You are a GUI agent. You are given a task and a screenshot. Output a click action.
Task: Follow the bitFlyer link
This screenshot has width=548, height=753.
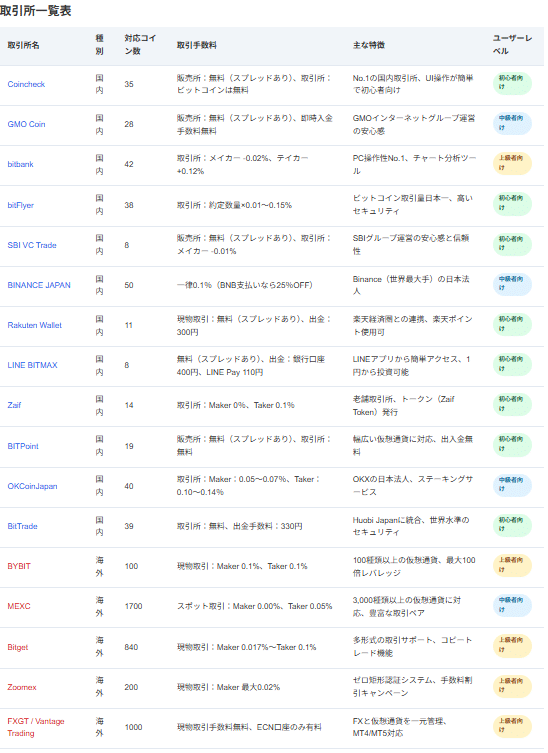(x=21, y=205)
